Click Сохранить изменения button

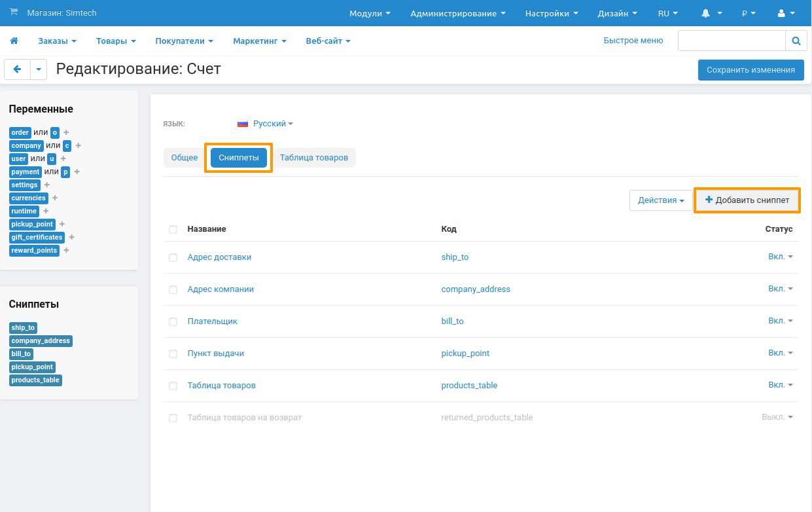click(x=750, y=70)
